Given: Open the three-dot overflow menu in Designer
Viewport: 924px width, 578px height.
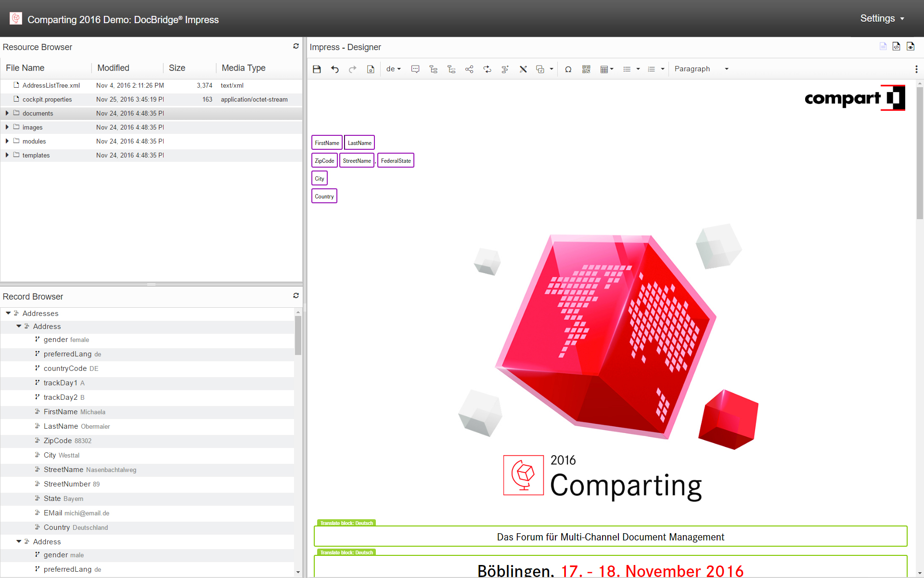Looking at the screenshot, I should (917, 69).
